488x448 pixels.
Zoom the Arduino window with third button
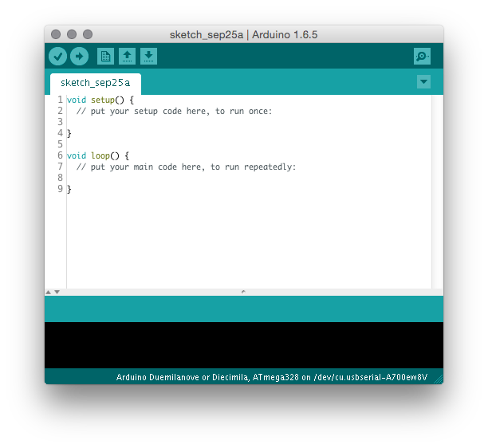click(x=88, y=34)
